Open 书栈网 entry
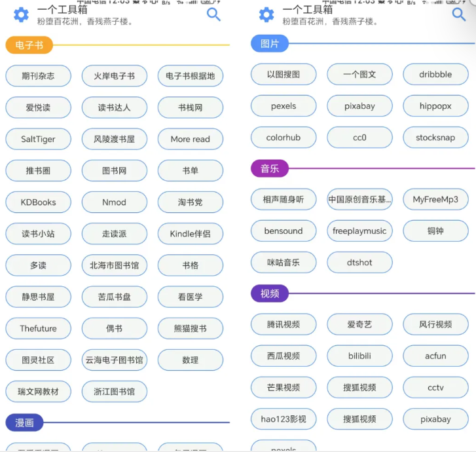The width and height of the screenshot is (476, 452). tap(191, 107)
